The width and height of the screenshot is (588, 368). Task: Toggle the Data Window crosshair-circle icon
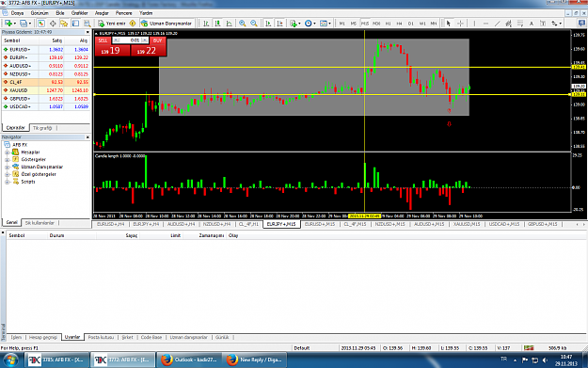[53, 24]
